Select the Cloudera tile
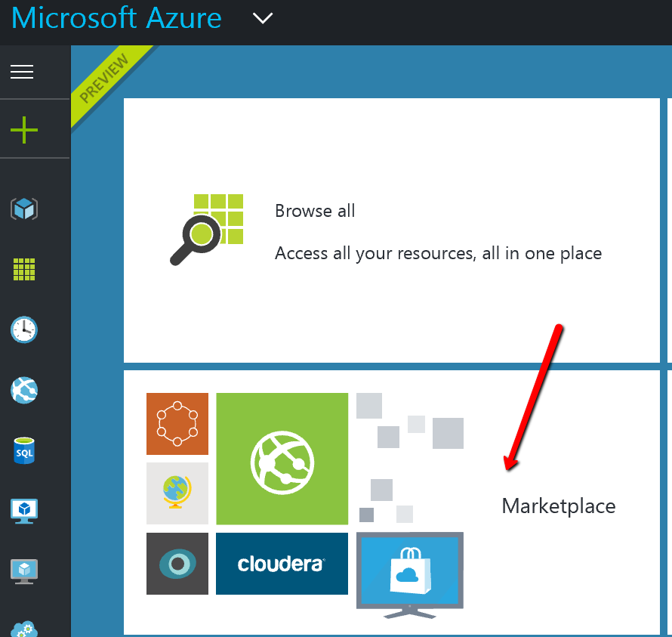Viewport: 672px width, 637px height. coord(282,564)
